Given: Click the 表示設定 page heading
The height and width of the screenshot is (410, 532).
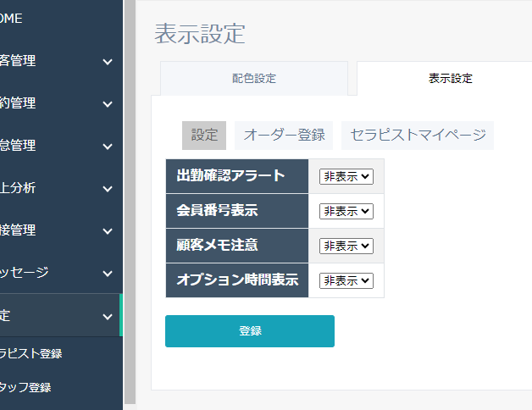Looking at the screenshot, I should coord(200,34).
